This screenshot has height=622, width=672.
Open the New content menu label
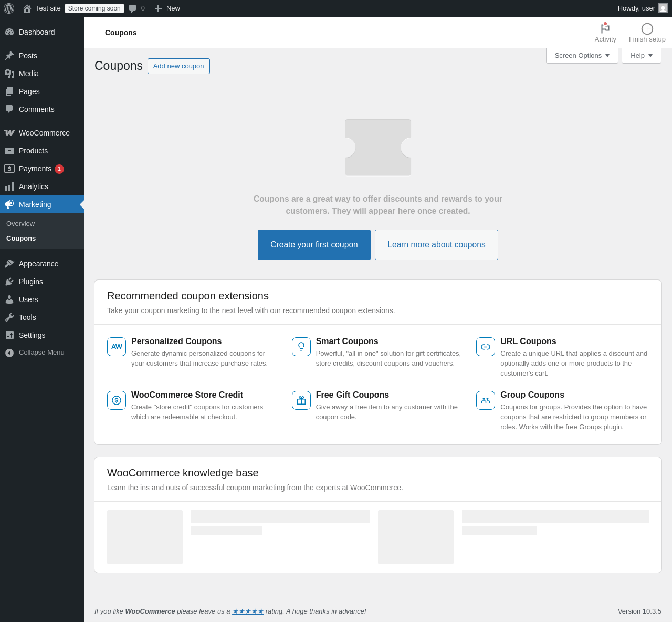click(x=173, y=8)
